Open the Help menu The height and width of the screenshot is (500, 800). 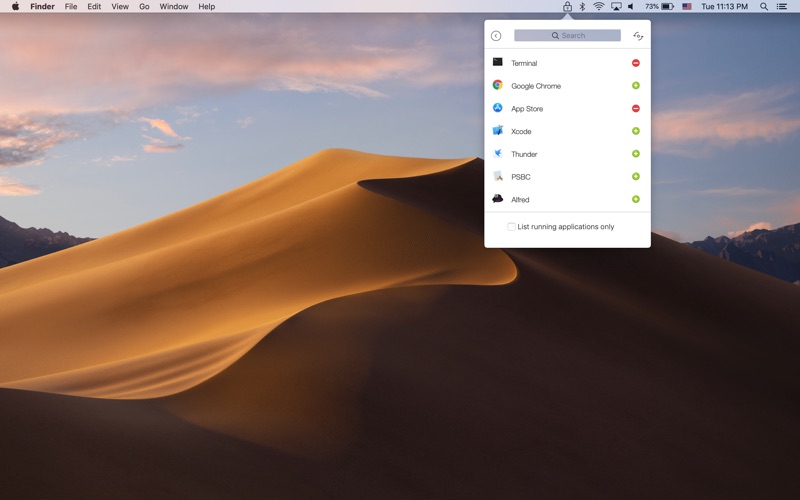(207, 7)
